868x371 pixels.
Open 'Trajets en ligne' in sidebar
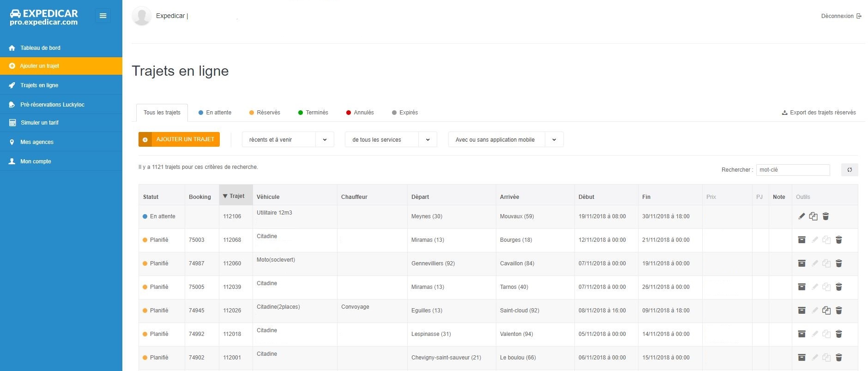click(61, 85)
